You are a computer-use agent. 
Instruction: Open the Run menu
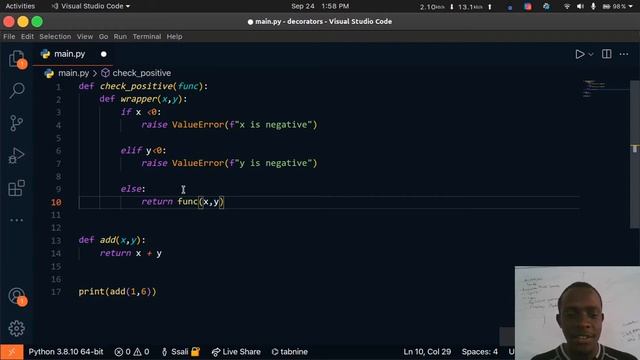(120, 37)
